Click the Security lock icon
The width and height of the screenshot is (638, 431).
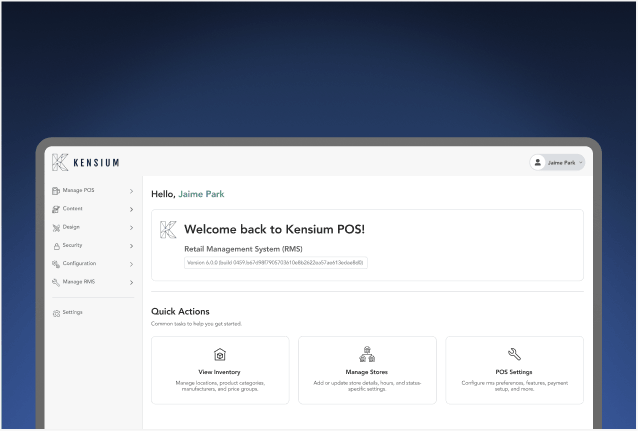click(x=57, y=246)
